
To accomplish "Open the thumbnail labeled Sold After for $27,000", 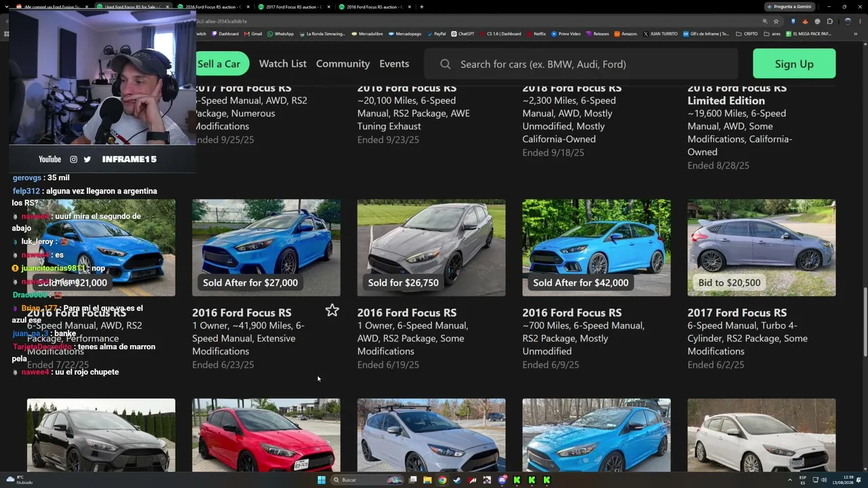I will point(266,247).
